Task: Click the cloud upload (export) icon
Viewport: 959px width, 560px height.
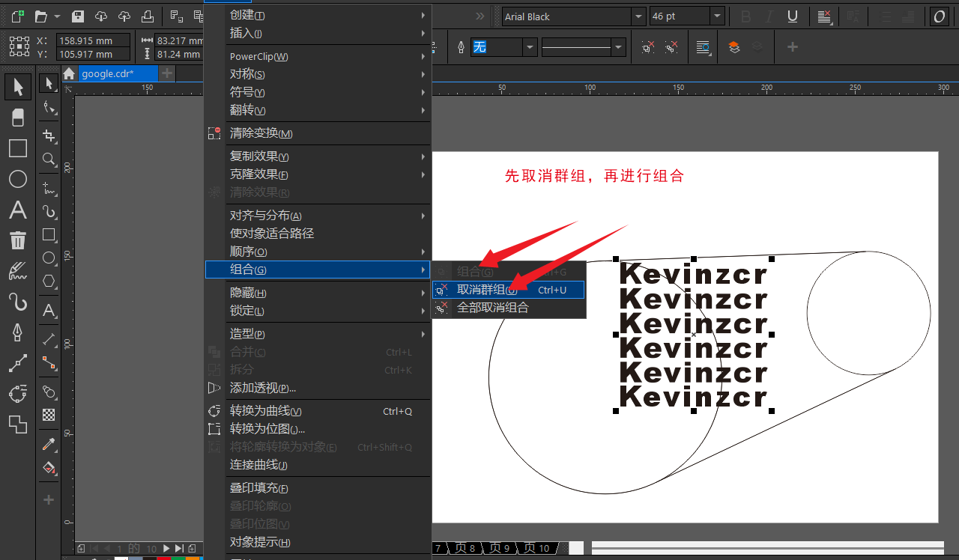Action: click(x=124, y=16)
